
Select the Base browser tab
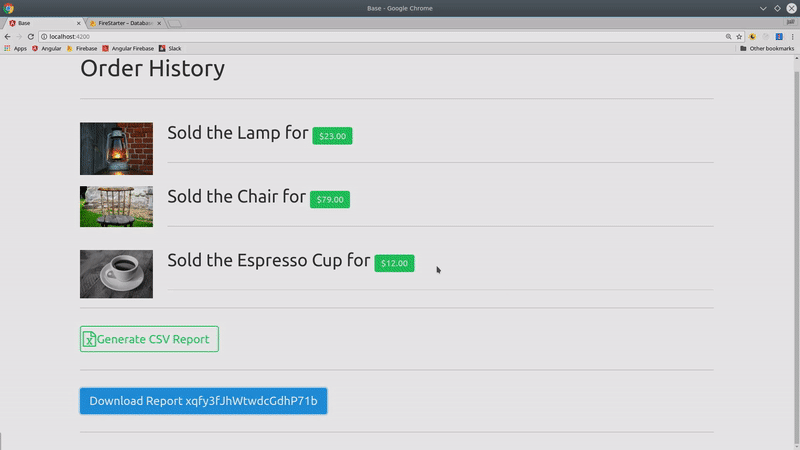point(40,22)
